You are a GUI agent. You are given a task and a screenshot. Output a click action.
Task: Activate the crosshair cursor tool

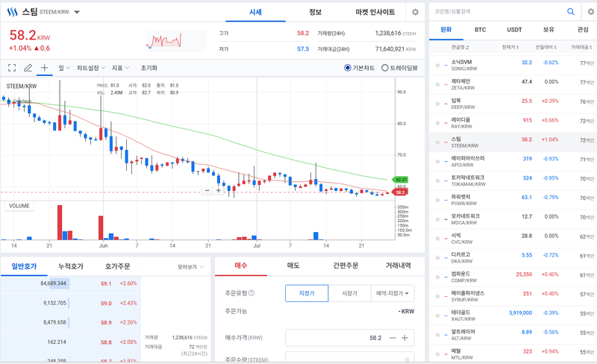coord(44,68)
